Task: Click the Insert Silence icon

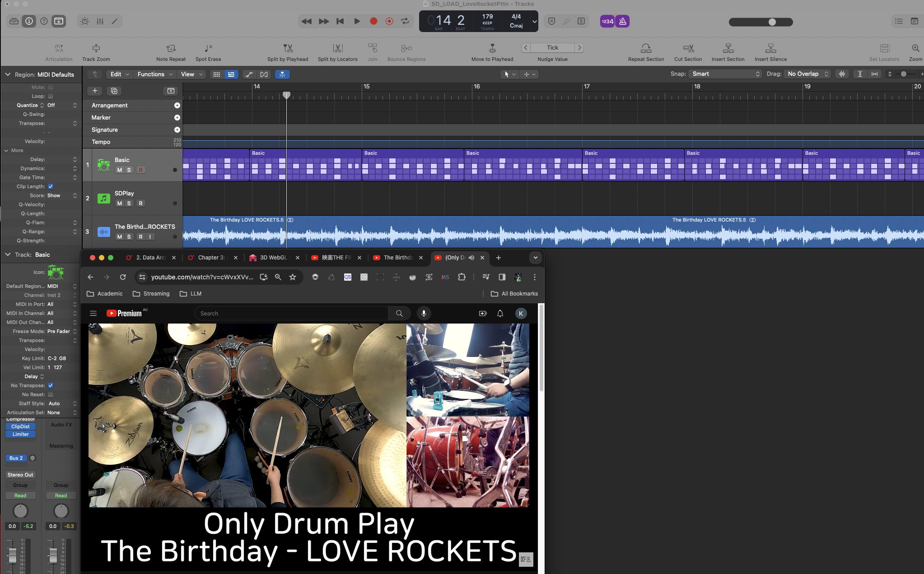Action: point(770,48)
